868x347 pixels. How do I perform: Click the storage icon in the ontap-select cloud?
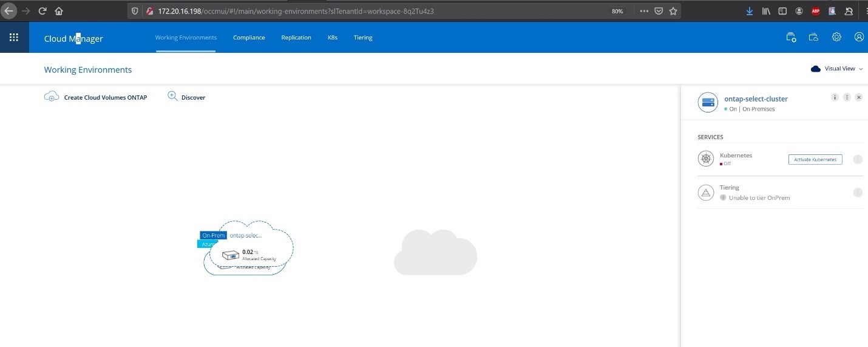(230, 255)
